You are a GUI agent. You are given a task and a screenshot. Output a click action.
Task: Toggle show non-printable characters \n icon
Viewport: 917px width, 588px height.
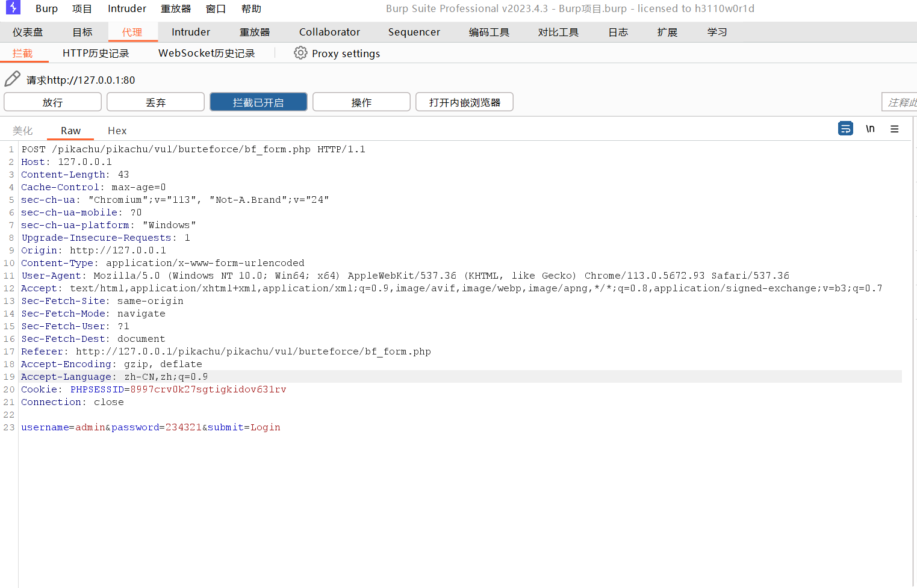click(870, 129)
